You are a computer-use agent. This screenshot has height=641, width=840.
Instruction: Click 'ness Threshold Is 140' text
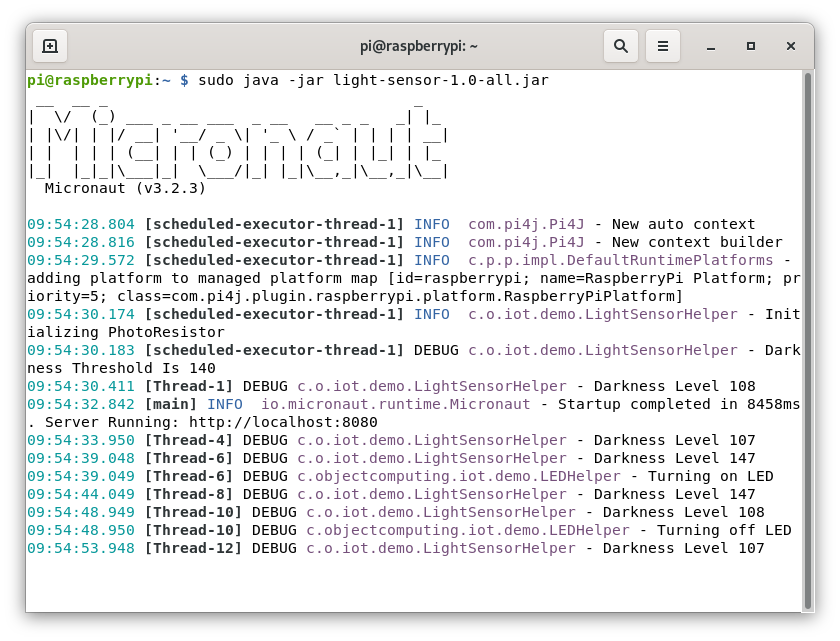click(x=121, y=368)
